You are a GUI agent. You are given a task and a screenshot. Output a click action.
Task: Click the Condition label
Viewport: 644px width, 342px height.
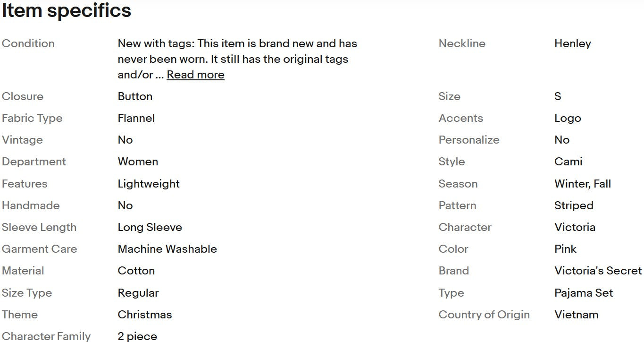(x=28, y=43)
